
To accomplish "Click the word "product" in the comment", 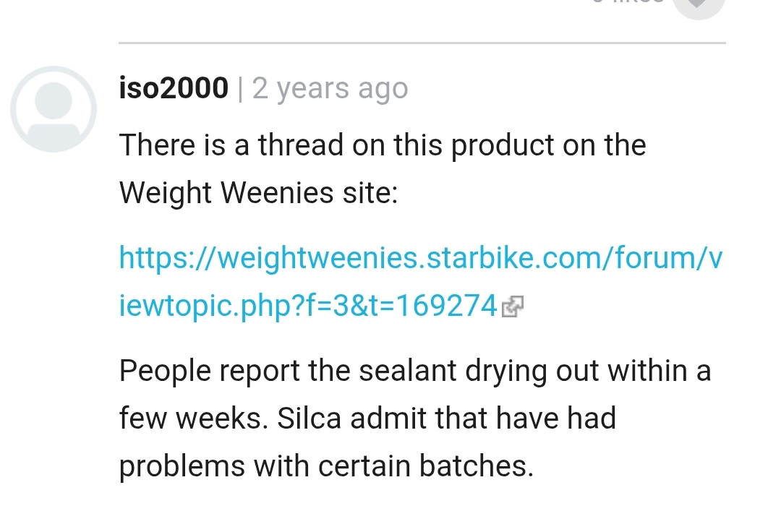I will tap(500, 145).
